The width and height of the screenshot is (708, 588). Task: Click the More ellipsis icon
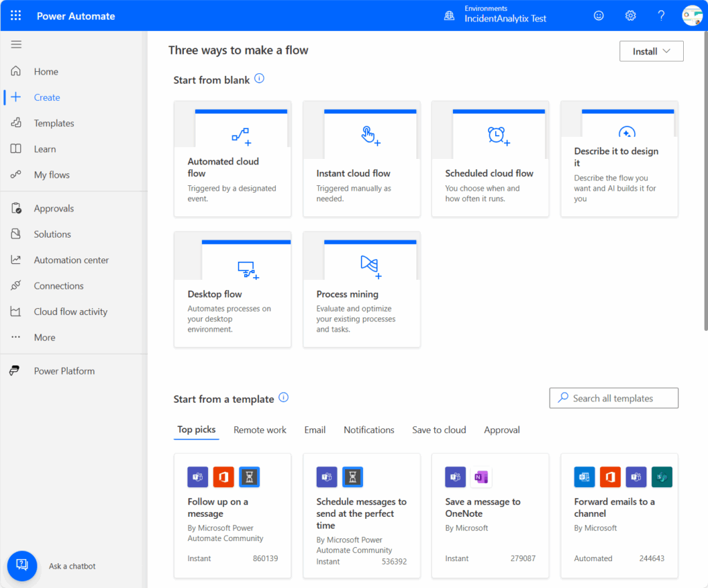point(16,337)
